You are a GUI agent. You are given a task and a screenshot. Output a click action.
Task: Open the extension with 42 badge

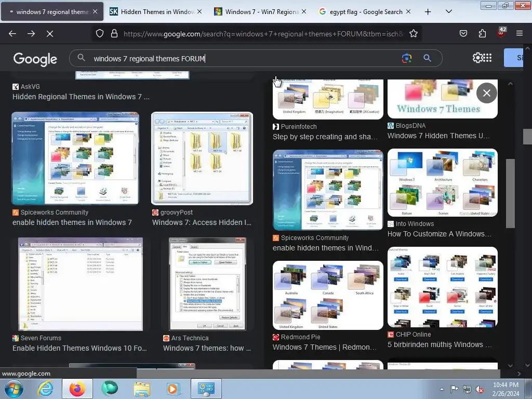[501, 33]
